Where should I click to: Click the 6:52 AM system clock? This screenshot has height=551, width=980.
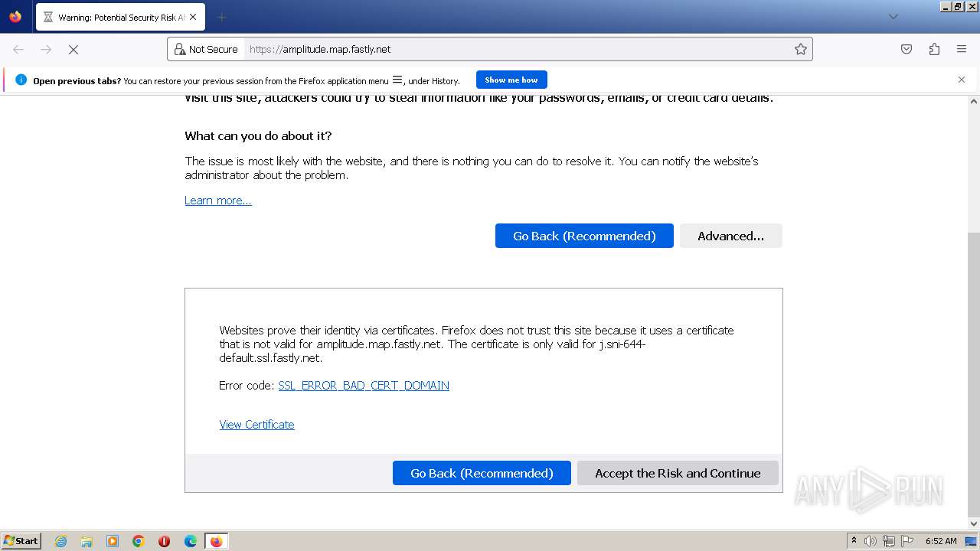pyautogui.click(x=941, y=541)
